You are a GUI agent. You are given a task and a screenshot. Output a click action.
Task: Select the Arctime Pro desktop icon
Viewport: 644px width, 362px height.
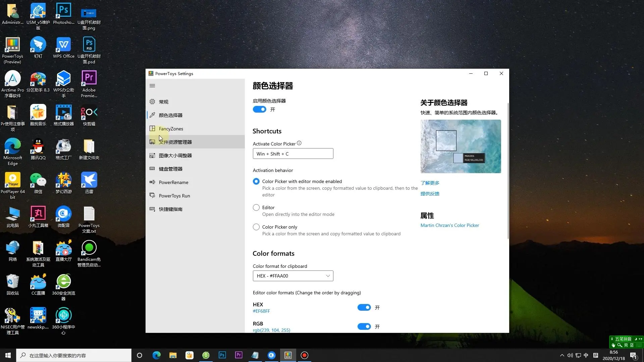click(13, 84)
